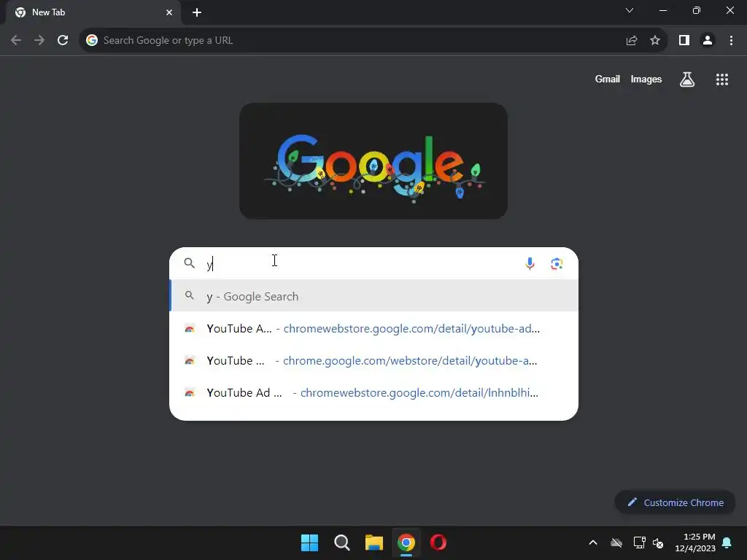Viewport: 747px width, 560px height.
Task: Click the browser forward arrow
Action: pyautogui.click(x=39, y=41)
